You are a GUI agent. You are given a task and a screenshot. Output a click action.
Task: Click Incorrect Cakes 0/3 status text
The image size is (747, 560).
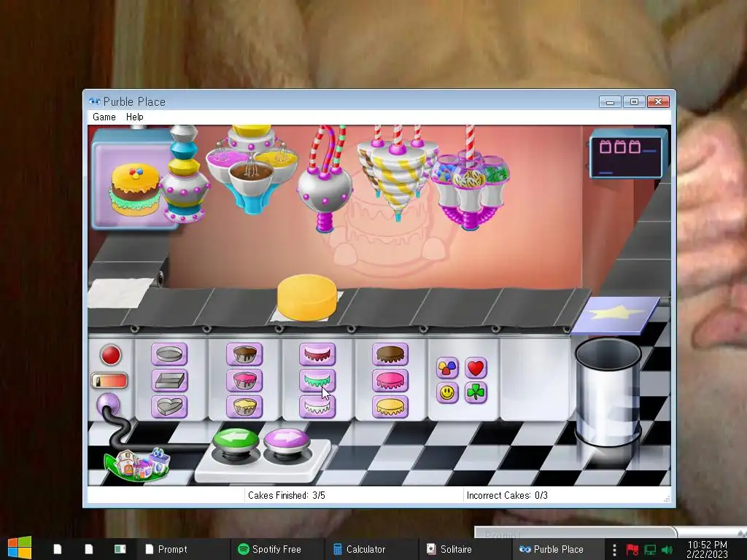[507, 495]
